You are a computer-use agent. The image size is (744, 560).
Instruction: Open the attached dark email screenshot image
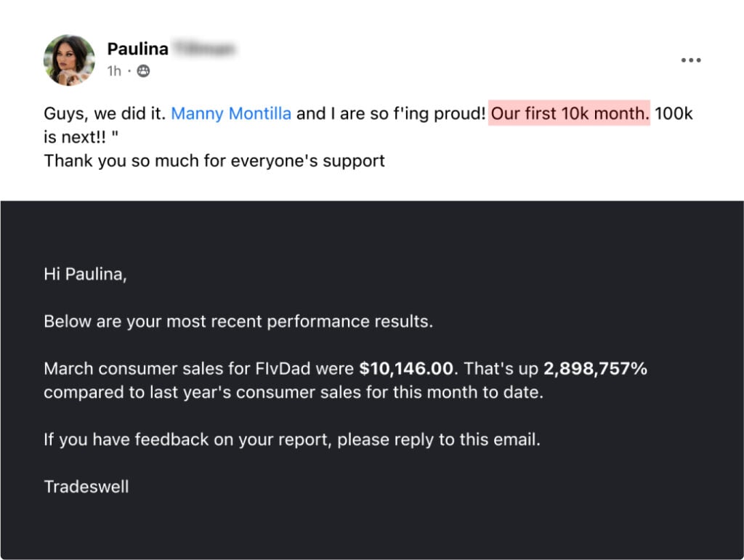(372, 380)
